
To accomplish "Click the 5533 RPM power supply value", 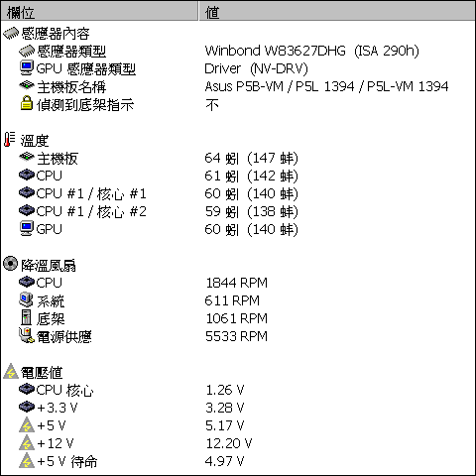I will tap(236, 336).
